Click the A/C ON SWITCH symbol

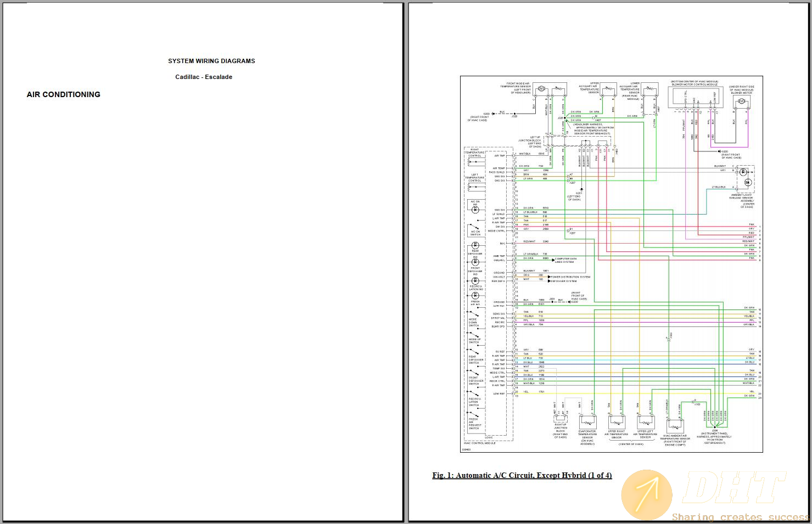475,227
